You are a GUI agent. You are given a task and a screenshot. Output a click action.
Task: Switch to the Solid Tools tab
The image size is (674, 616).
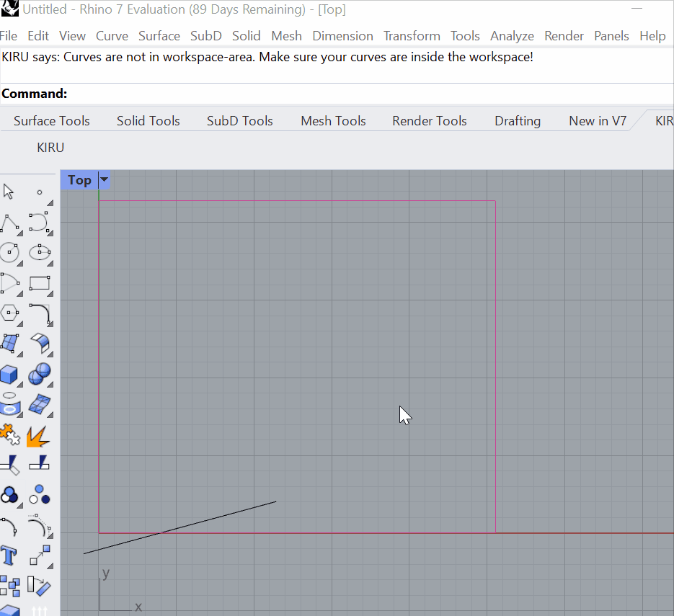point(148,121)
